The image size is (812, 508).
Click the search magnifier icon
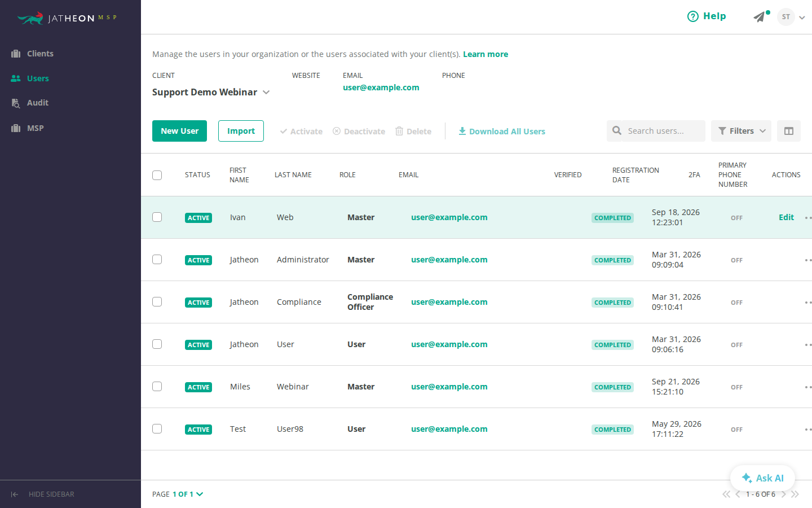pos(617,130)
